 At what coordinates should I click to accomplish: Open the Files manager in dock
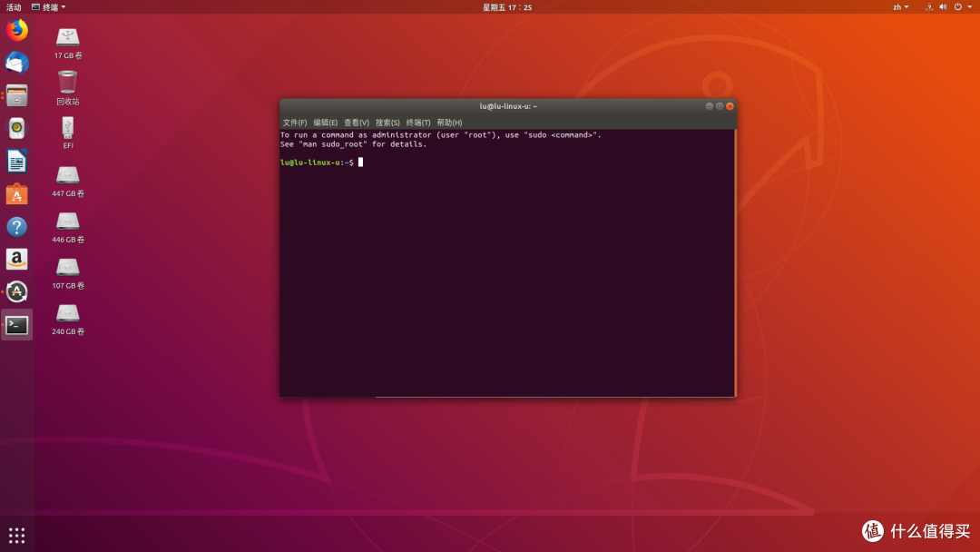(17, 95)
